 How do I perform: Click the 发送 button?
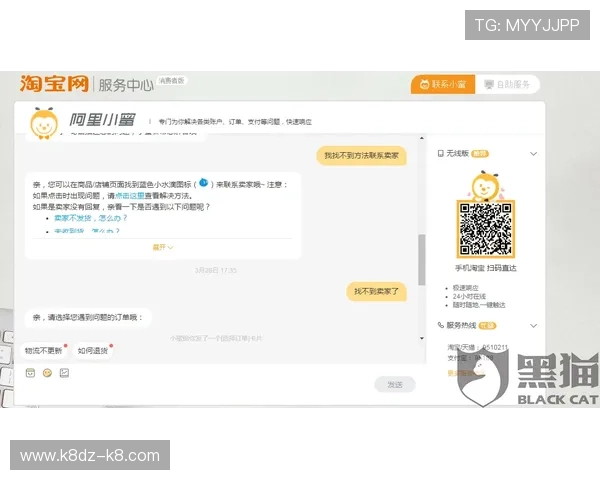point(395,384)
